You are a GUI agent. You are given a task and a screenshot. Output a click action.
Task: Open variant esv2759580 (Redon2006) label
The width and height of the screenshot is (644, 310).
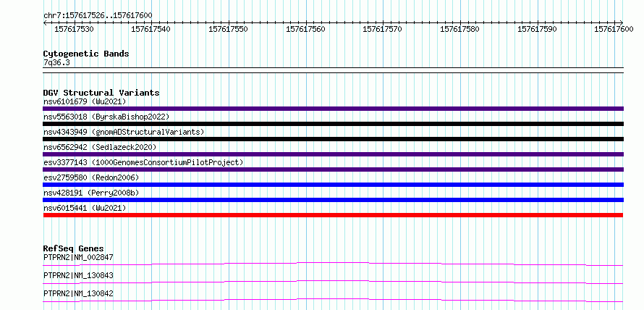point(91,177)
